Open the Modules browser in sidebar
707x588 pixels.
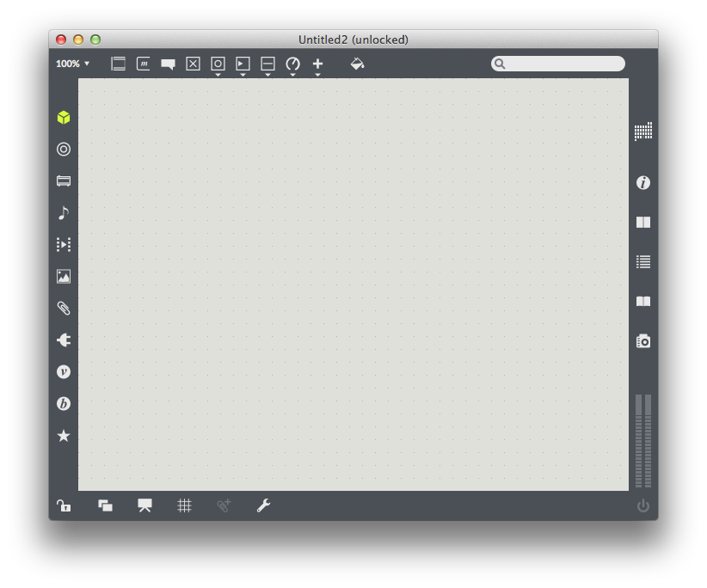[x=64, y=181]
